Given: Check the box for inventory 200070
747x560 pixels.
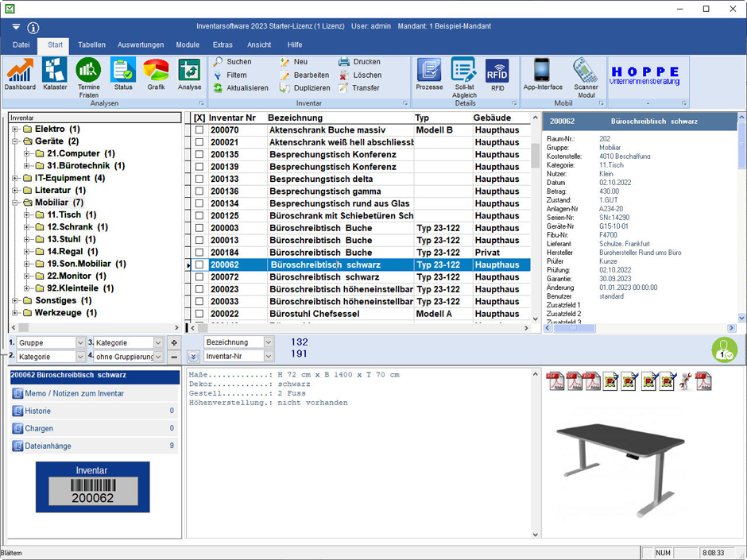Looking at the screenshot, I should pyautogui.click(x=199, y=130).
